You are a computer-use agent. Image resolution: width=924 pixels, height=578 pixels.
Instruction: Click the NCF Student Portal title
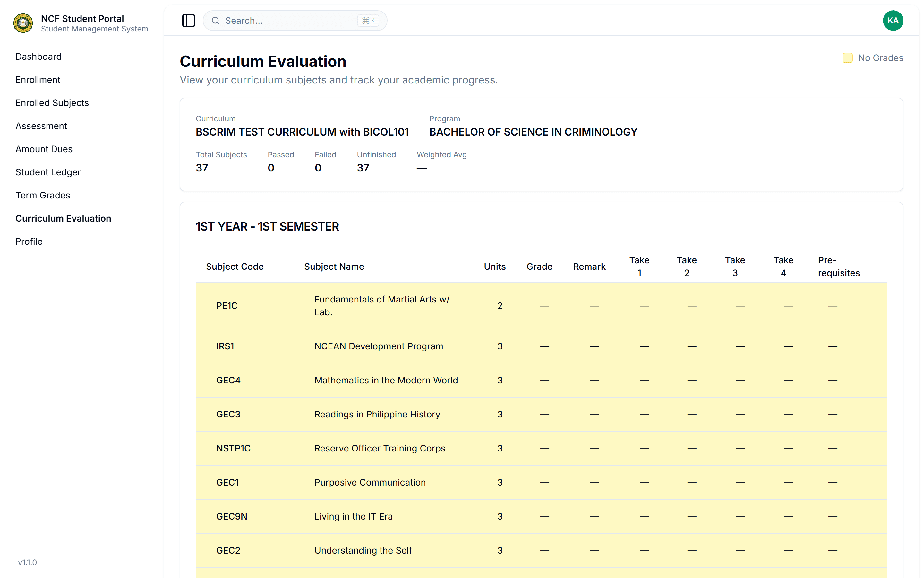pyautogui.click(x=82, y=18)
